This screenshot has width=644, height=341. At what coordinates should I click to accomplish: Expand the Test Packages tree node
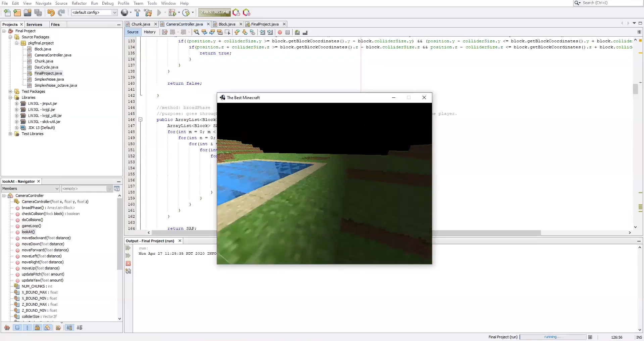coord(10,91)
